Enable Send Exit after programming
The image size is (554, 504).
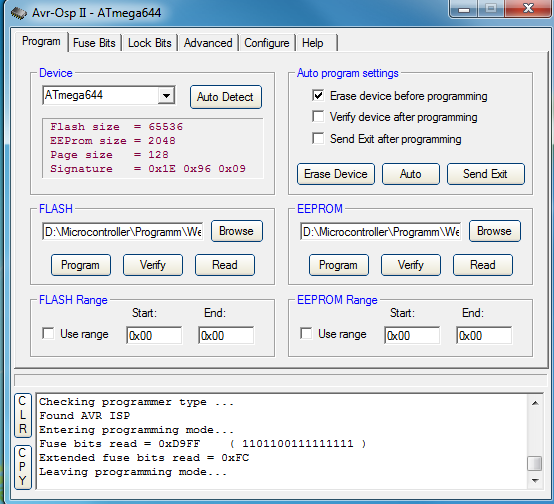tap(318, 138)
